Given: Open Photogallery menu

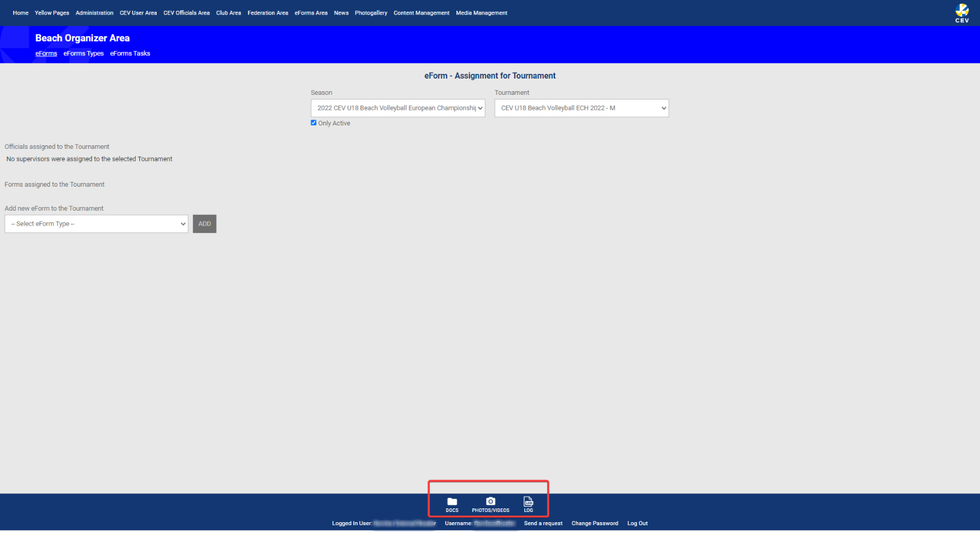Looking at the screenshot, I should pyautogui.click(x=371, y=13).
